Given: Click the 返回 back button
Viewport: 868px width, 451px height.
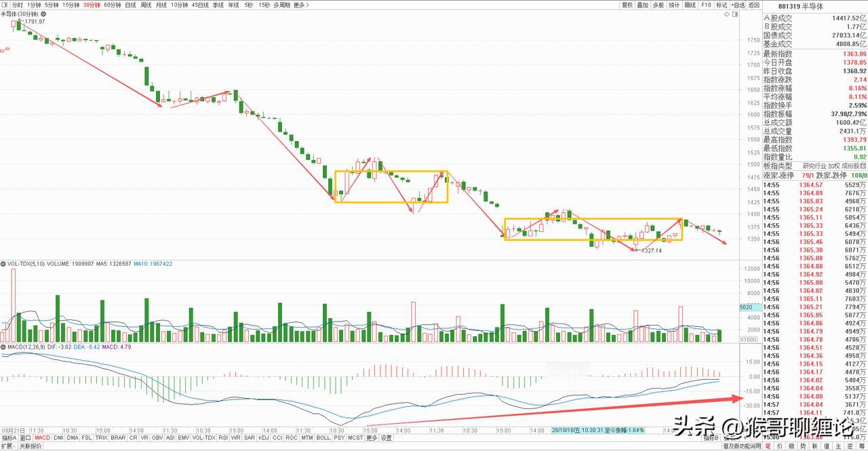Looking at the screenshot, I should [753, 5].
